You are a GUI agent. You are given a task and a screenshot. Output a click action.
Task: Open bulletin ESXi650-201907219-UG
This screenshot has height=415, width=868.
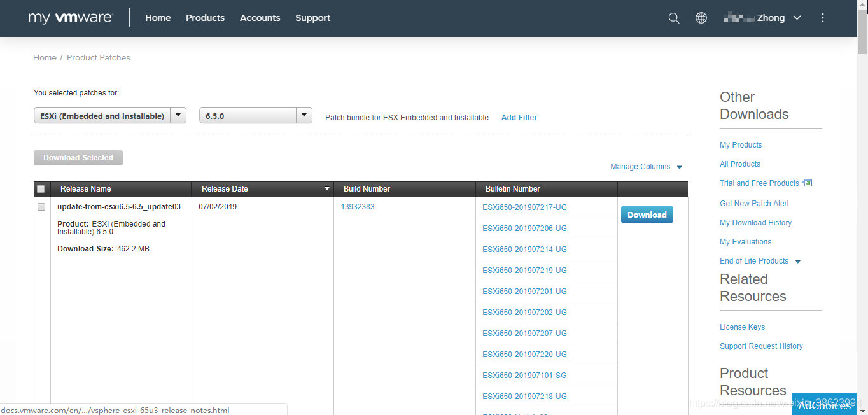point(524,270)
